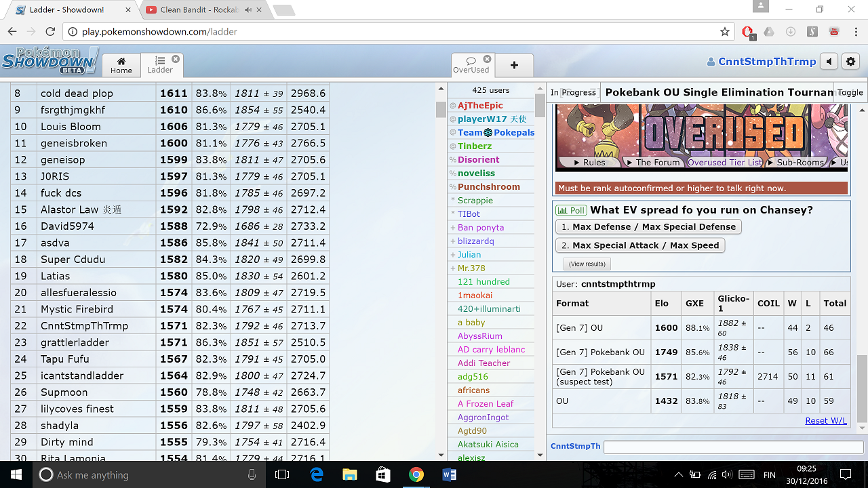
Task: Close the Ladder tab with its x
Action: [x=176, y=59]
